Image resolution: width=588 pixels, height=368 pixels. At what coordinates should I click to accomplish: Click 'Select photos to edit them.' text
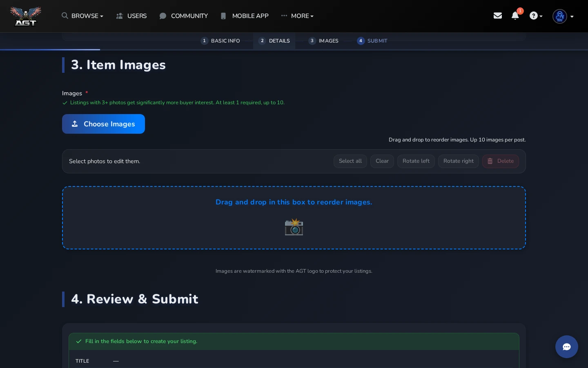pyautogui.click(x=105, y=161)
